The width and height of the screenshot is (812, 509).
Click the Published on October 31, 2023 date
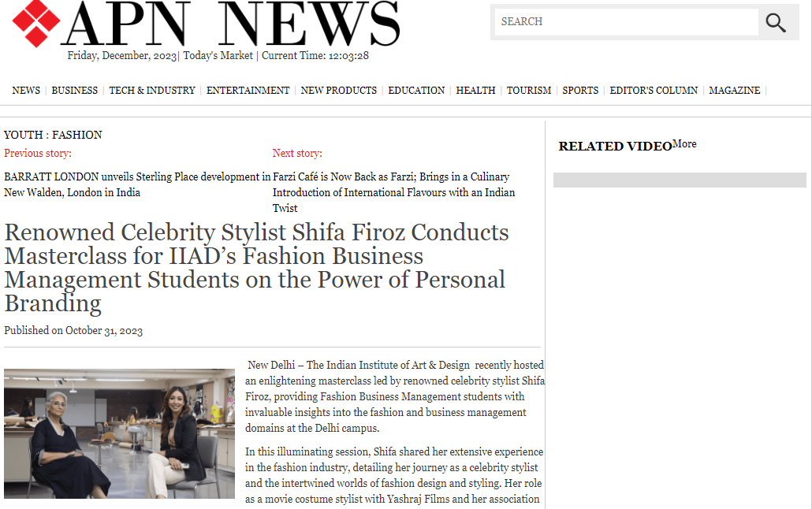(73, 330)
